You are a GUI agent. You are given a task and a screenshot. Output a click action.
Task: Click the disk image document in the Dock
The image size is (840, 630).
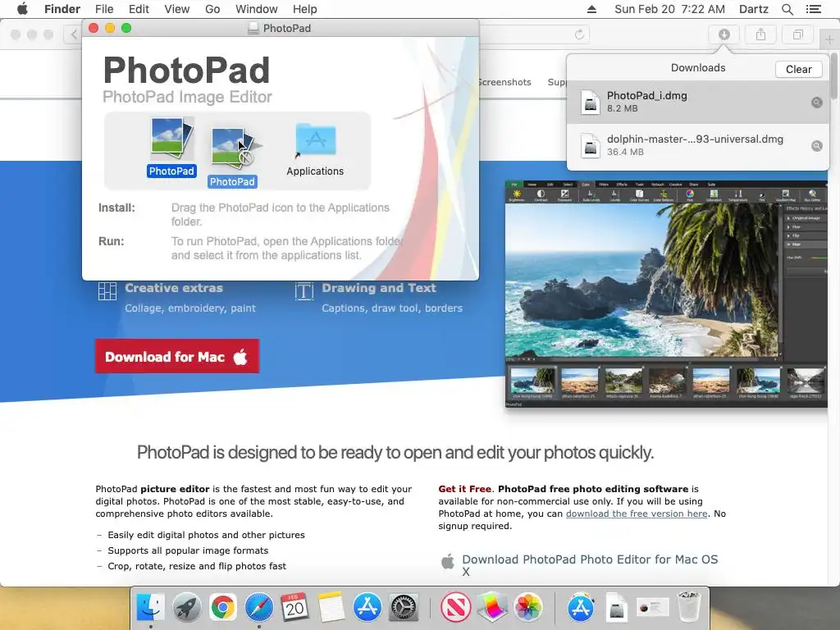[617, 607]
